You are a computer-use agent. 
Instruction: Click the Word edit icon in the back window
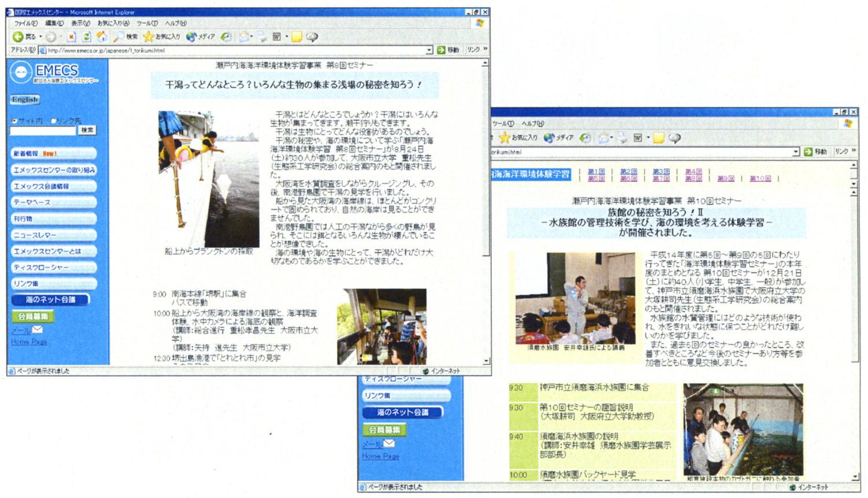[638, 138]
